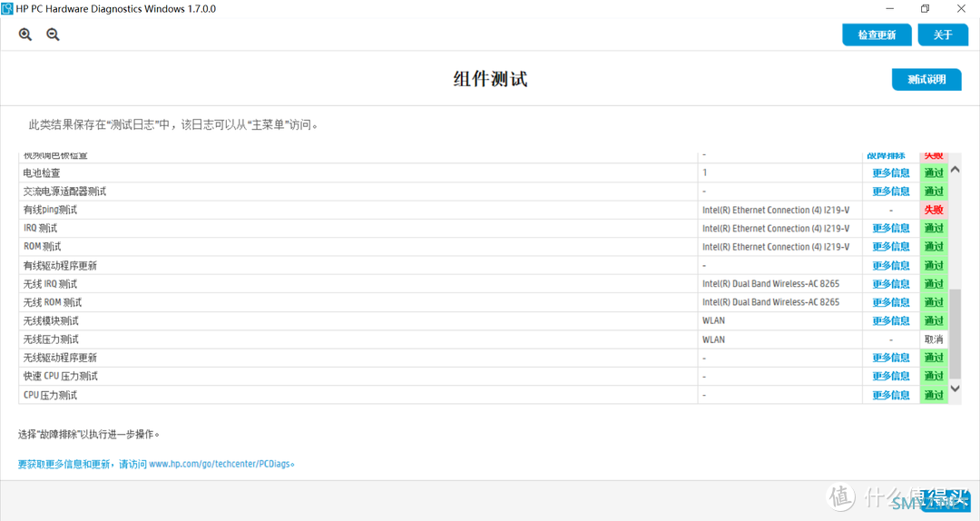Image resolution: width=980 pixels, height=521 pixels.
Task: Select the 电池检查 test name
Action: [42, 172]
